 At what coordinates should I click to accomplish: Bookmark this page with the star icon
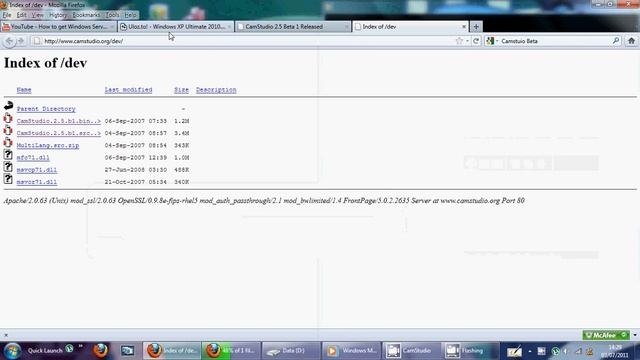point(459,41)
